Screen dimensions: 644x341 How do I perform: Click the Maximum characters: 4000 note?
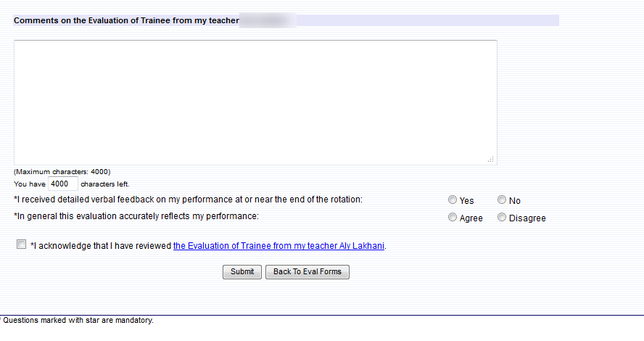62,172
